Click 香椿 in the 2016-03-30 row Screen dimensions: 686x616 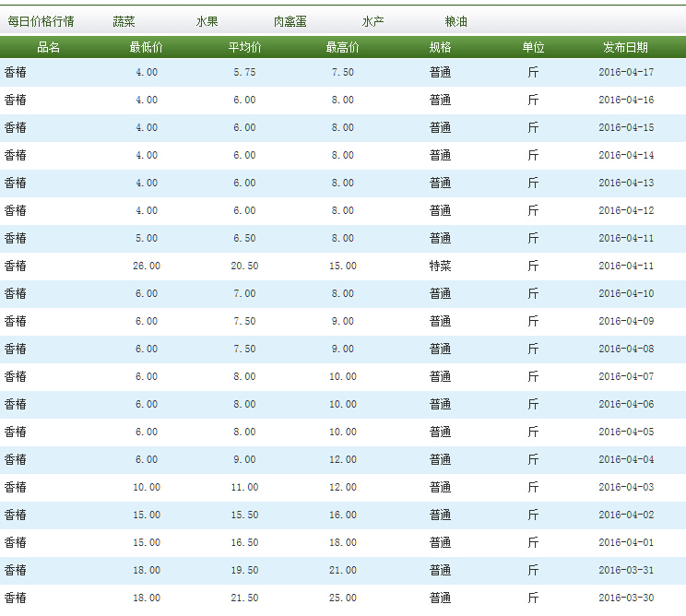[16, 598]
